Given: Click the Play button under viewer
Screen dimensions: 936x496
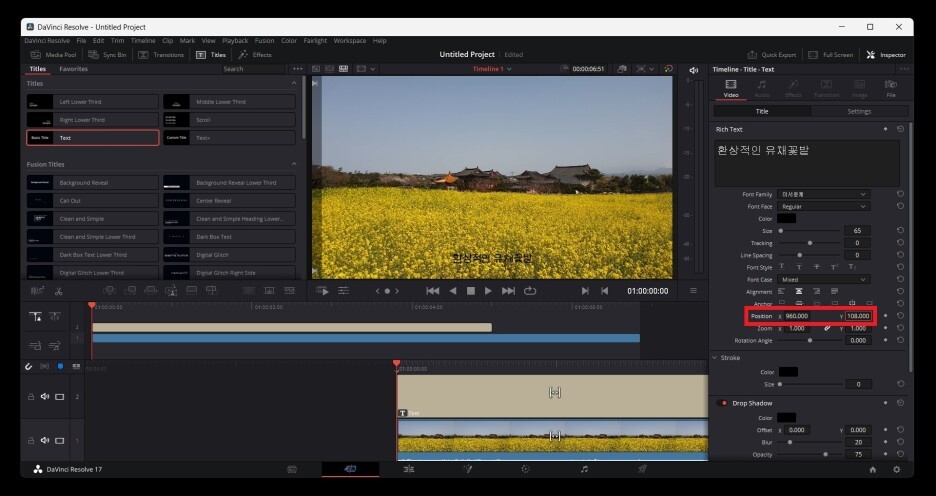Looking at the screenshot, I should coord(488,291).
